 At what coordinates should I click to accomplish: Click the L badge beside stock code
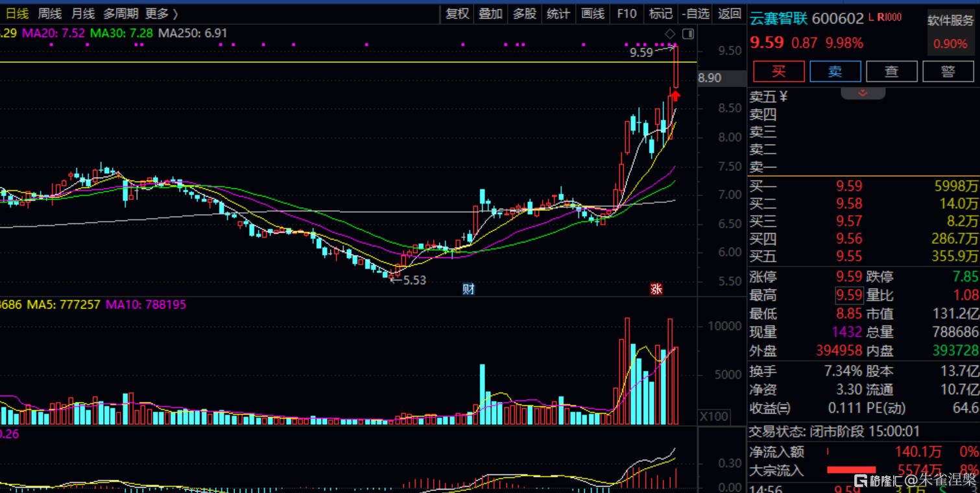[x=871, y=18]
